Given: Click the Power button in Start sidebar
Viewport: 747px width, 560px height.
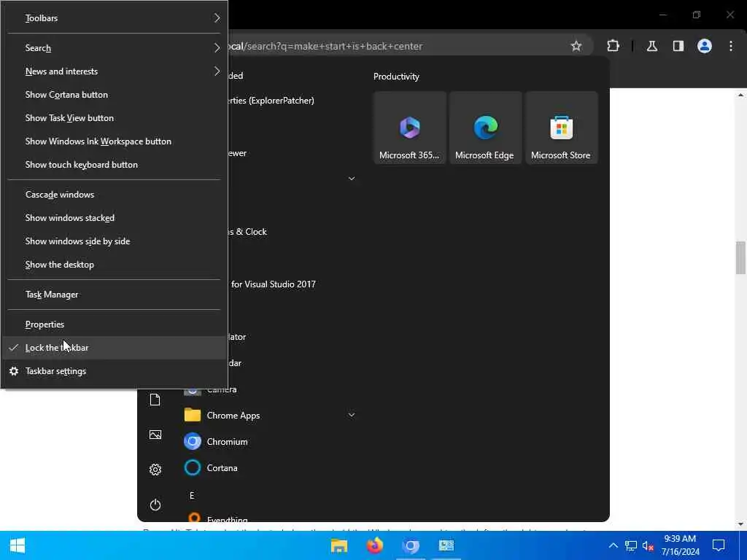Looking at the screenshot, I should (x=155, y=505).
